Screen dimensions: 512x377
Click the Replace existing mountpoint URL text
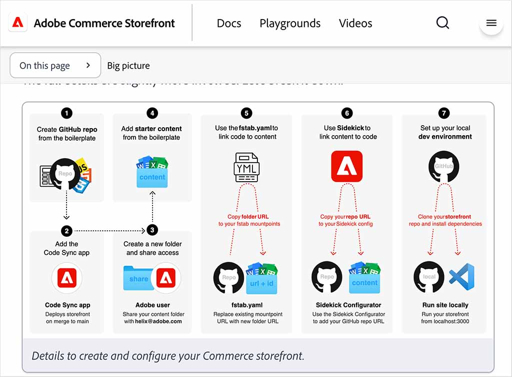[248, 318]
